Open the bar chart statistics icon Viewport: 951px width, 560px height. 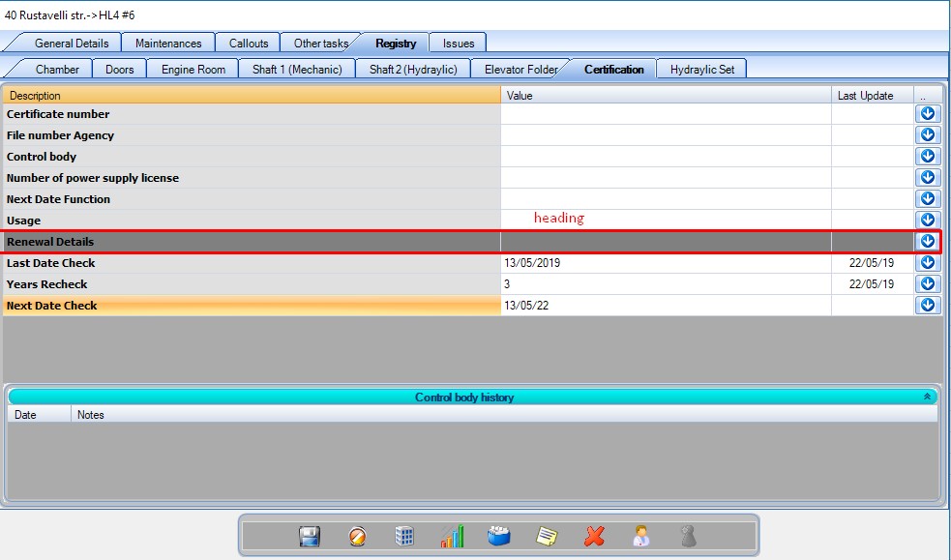[452, 537]
